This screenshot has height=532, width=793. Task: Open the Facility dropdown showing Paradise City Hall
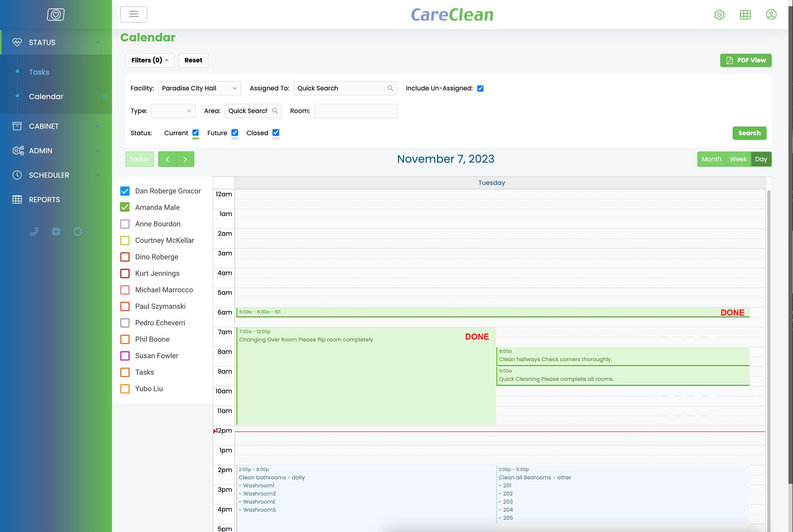tap(199, 88)
